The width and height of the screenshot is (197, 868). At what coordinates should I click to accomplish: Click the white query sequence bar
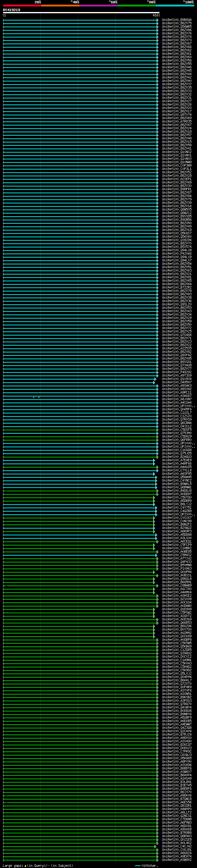(81, 13)
